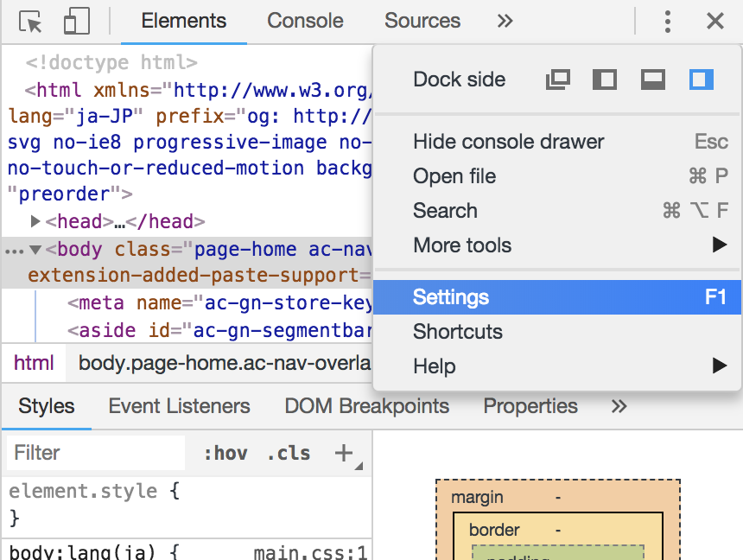Image resolution: width=743 pixels, height=560 pixels.
Task: Collapse the body element node
Action: click(35, 250)
